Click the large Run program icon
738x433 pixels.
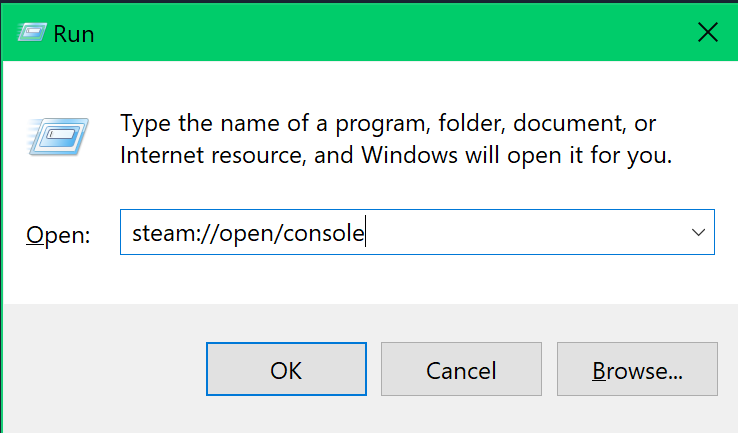pos(58,136)
